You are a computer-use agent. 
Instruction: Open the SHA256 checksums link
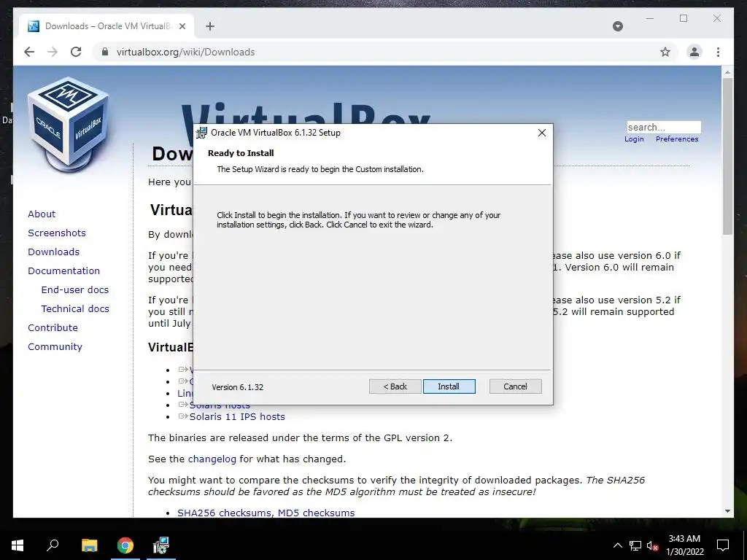(225, 513)
